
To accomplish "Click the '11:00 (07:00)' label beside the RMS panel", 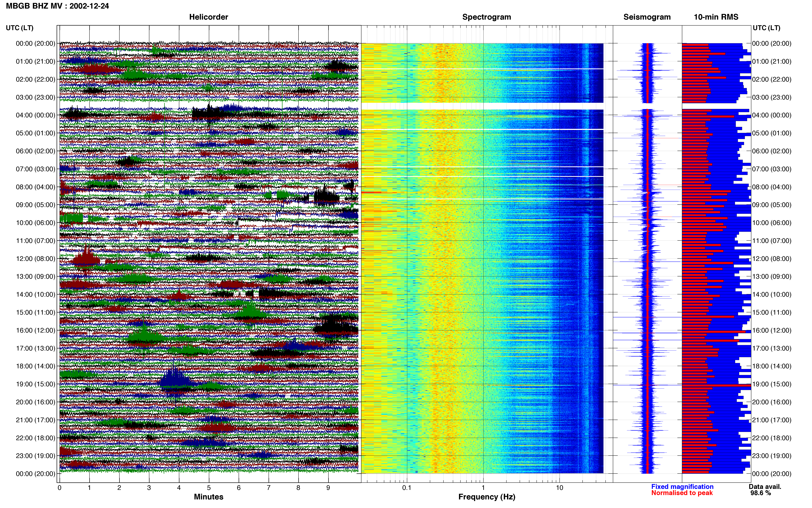I will [772, 241].
